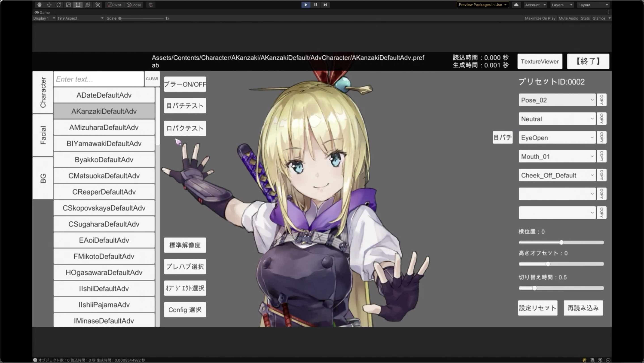
Task: Toggle Mute Audio option
Action: pyautogui.click(x=568, y=18)
